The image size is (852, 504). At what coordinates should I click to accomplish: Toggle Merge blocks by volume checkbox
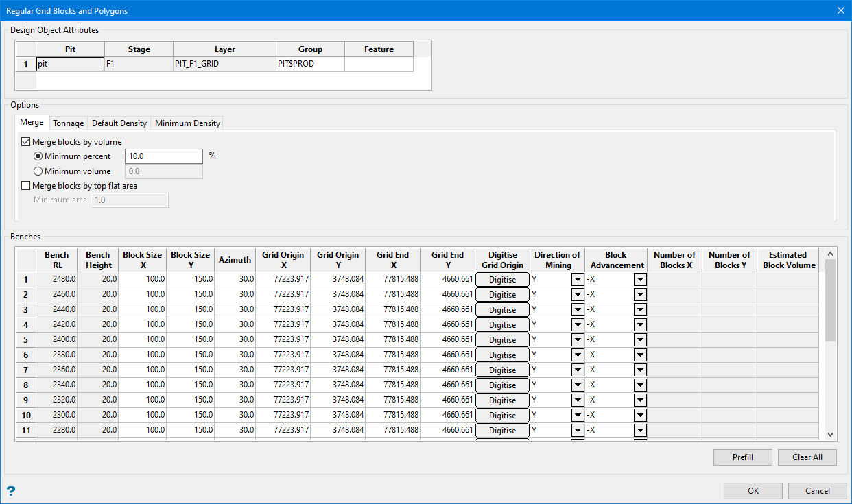26,142
